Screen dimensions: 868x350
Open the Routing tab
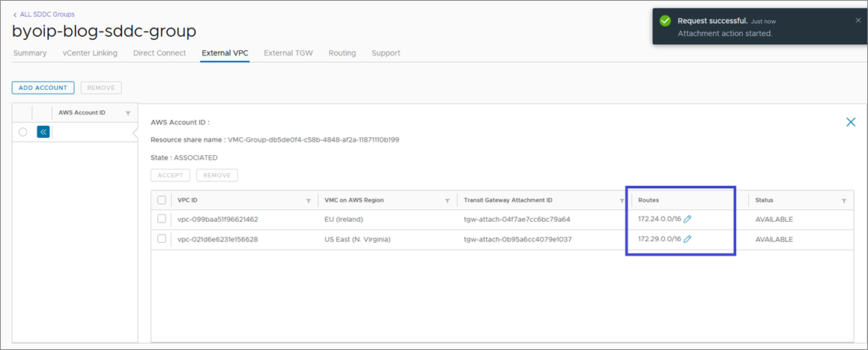pyautogui.click(x=342, y=53)
